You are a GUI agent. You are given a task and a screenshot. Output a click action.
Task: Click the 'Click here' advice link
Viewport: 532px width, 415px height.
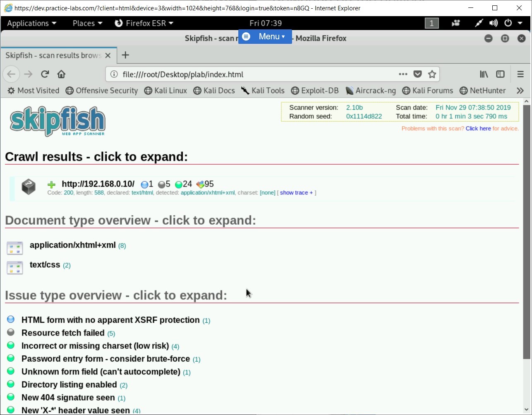[479, 128]
